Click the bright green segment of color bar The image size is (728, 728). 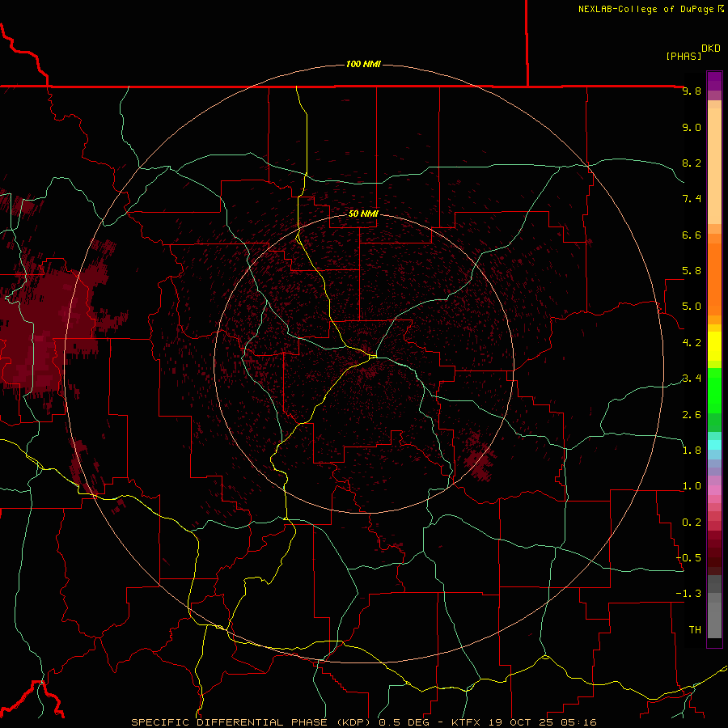point(714,391)
